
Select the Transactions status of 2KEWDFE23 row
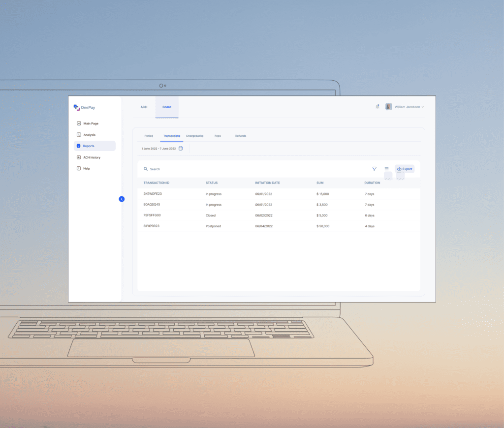click(x=213, y=194)
